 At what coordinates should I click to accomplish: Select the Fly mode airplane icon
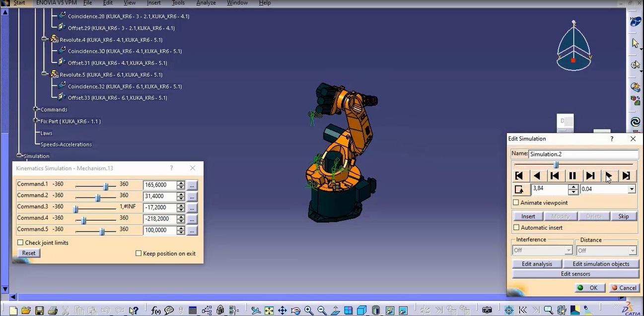pos(256,311)
